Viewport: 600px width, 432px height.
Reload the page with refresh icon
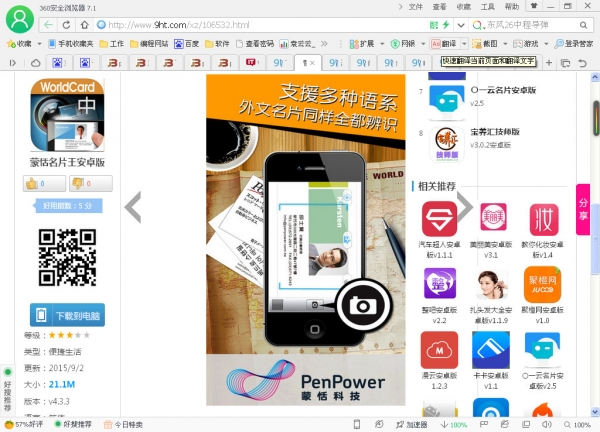tap(66, 25)
